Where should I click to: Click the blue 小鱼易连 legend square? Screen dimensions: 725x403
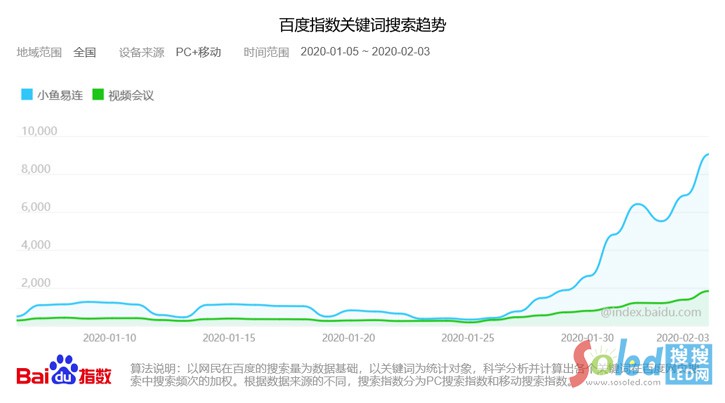(x=26, y=96)
